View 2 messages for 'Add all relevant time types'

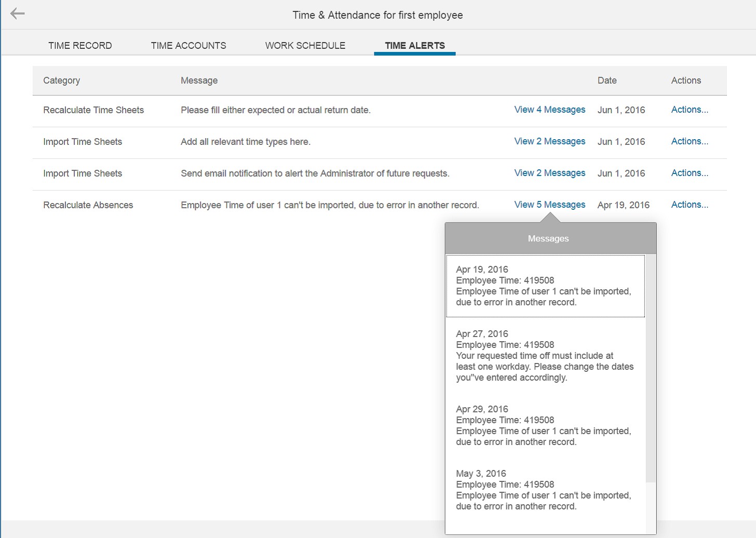(549, 141)
